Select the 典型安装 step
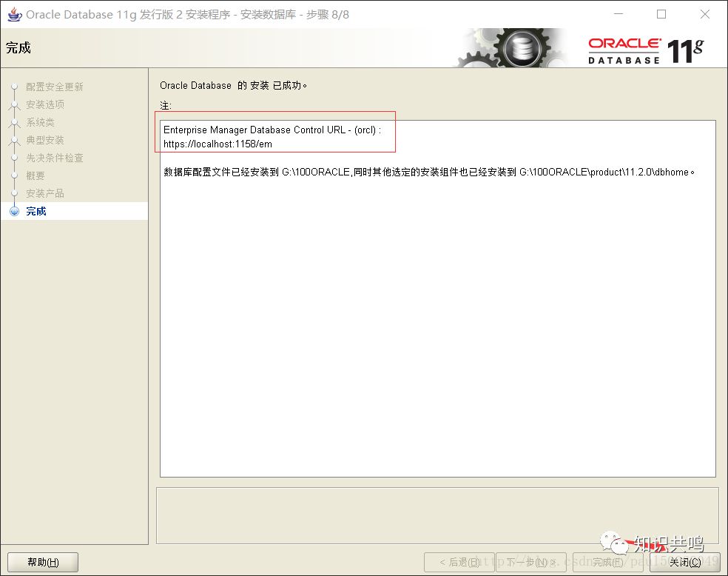The height and width of the screenshot is (576, 728). (x=45, y=140)
